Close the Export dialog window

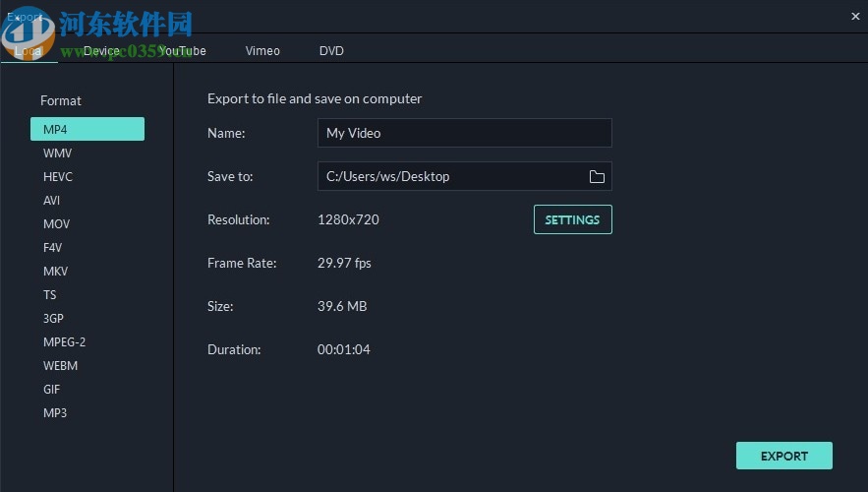click(854, 15)
